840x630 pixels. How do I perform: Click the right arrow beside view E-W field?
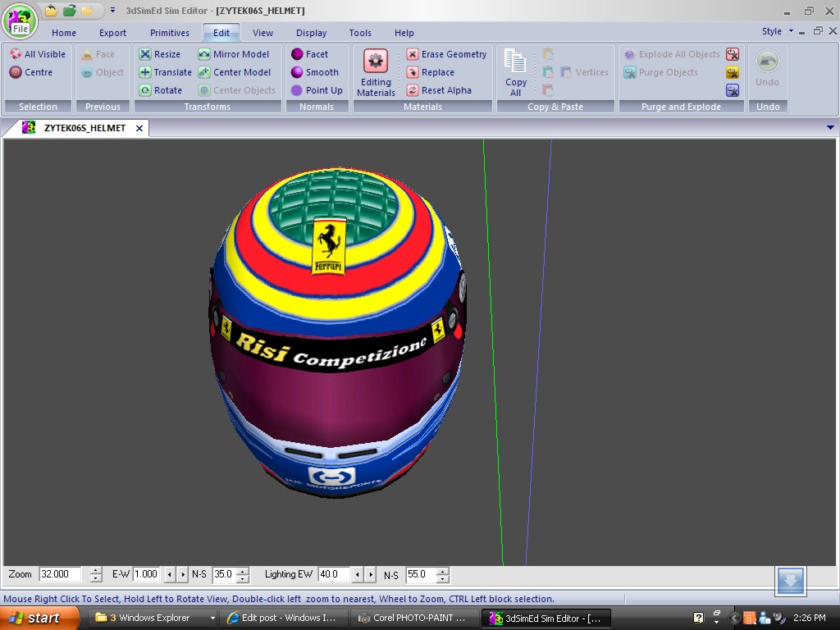183,575
